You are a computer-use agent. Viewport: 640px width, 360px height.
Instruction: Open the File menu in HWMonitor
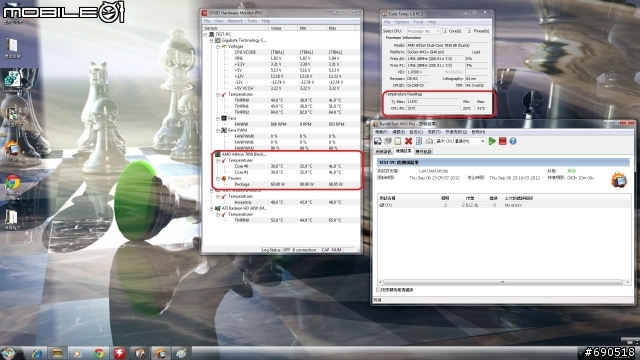click(x=207, y=21)
